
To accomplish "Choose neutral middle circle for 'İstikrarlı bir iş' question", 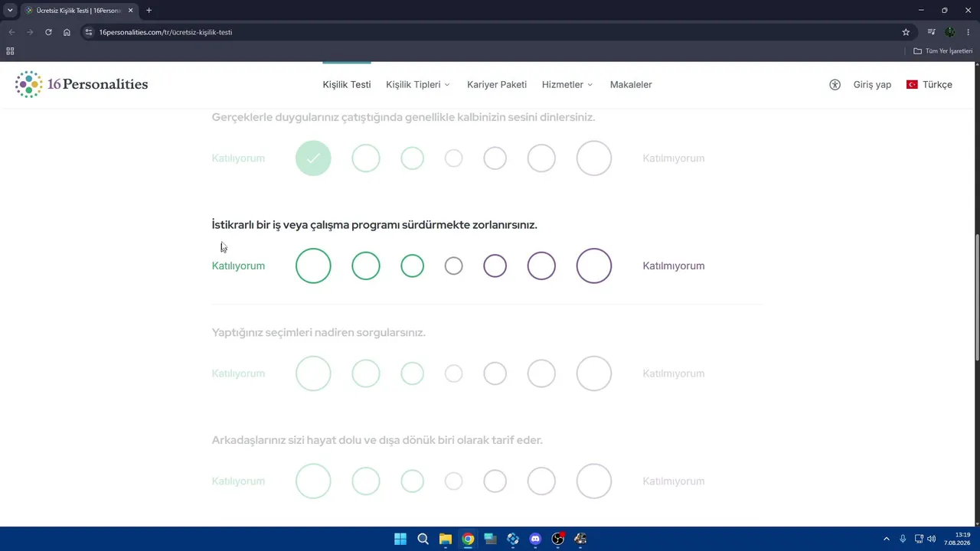I will tap(454, 266).
